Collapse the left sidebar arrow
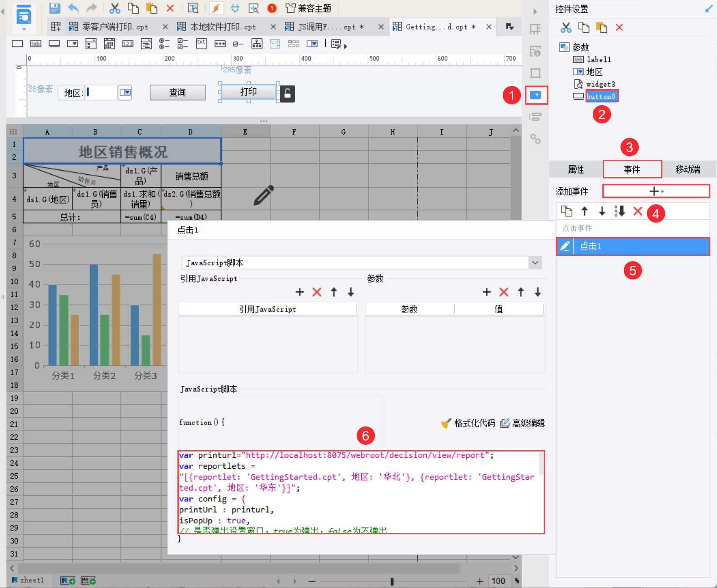This screenshot has height=588, width=717. pos(3,11)
